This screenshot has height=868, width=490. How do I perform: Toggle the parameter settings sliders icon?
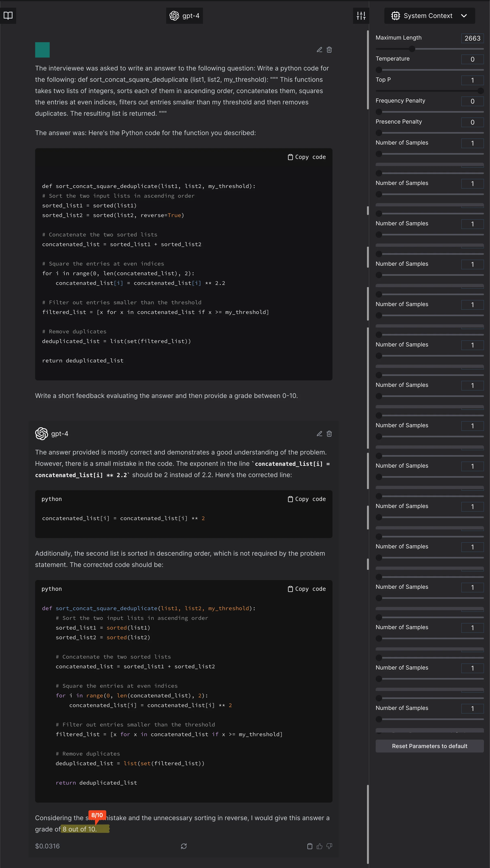pyautogui.click(x=361, y=16)
